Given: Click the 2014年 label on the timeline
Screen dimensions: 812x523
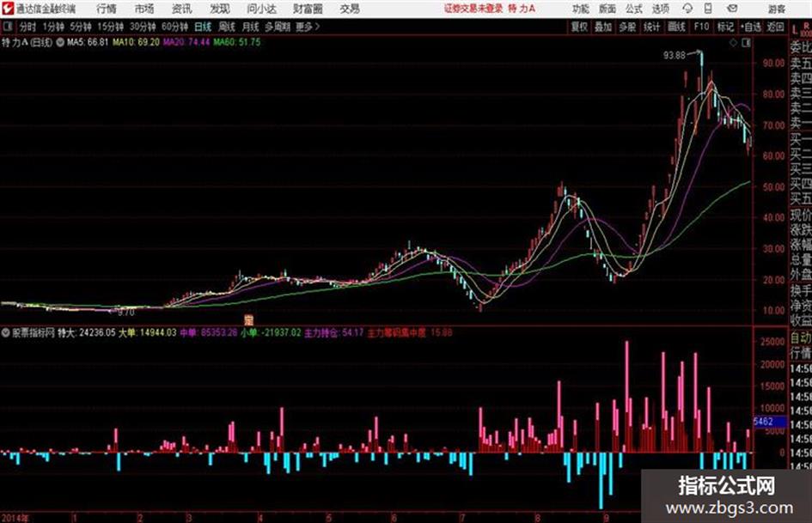Looking at the screenshot, I should pyautogui.click(x=15, y=518).
